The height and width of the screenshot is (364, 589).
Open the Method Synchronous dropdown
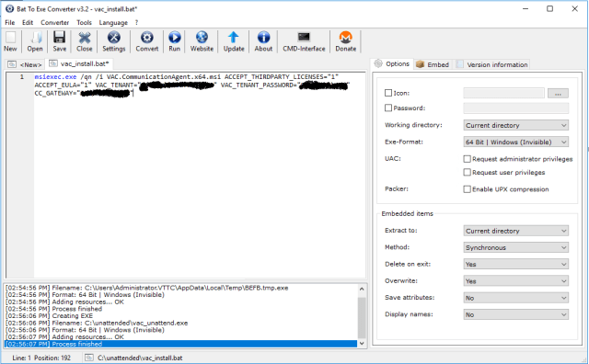coord(515,247)
